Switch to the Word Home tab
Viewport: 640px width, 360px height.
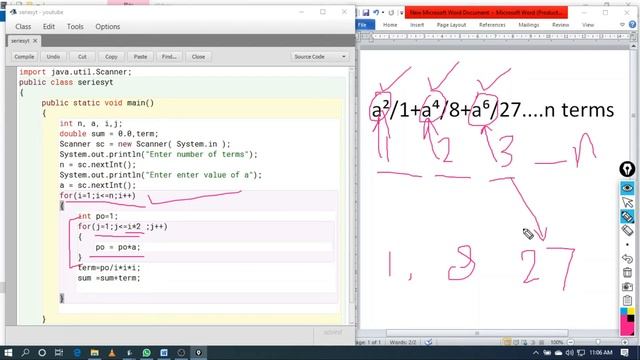click(390, 25)
